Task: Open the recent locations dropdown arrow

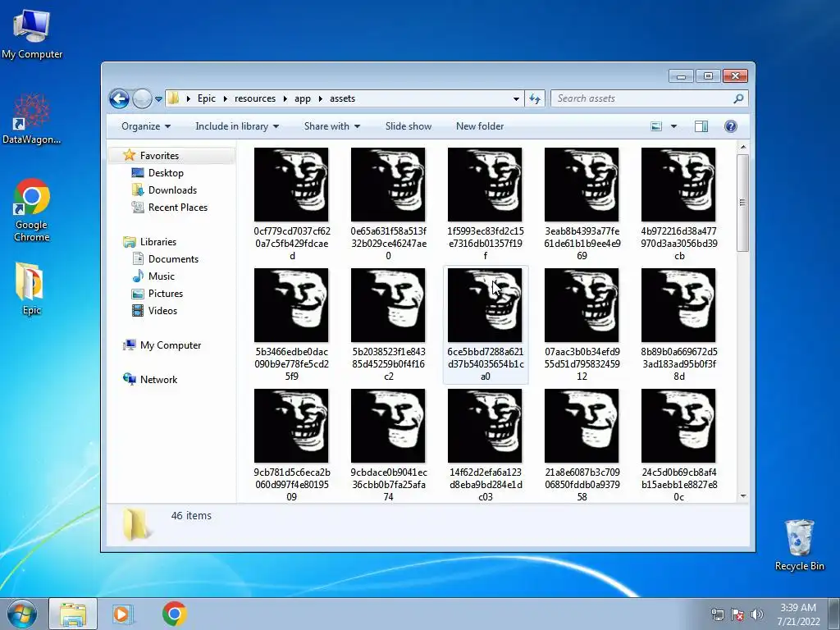Action: pos(158,99)
